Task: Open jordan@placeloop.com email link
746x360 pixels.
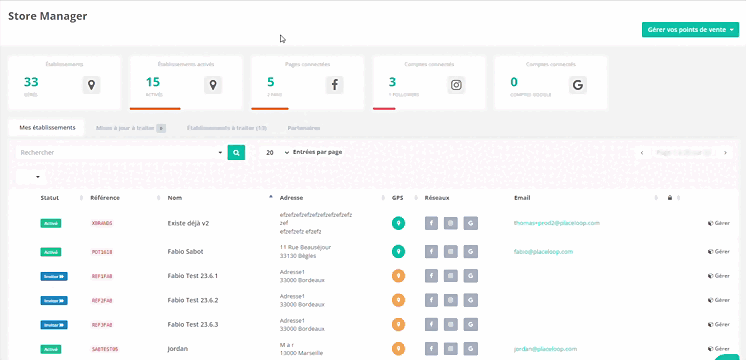Action: click(x=545, y=349)
